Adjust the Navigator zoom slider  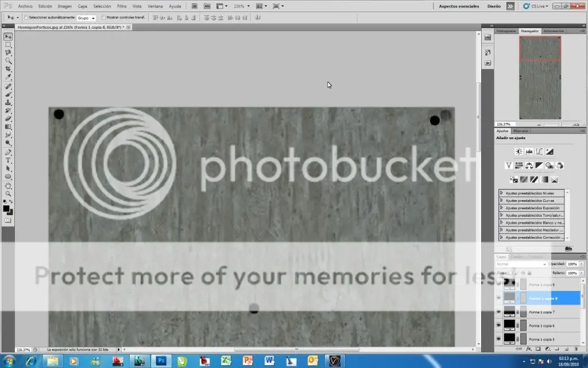coord(559,124)
